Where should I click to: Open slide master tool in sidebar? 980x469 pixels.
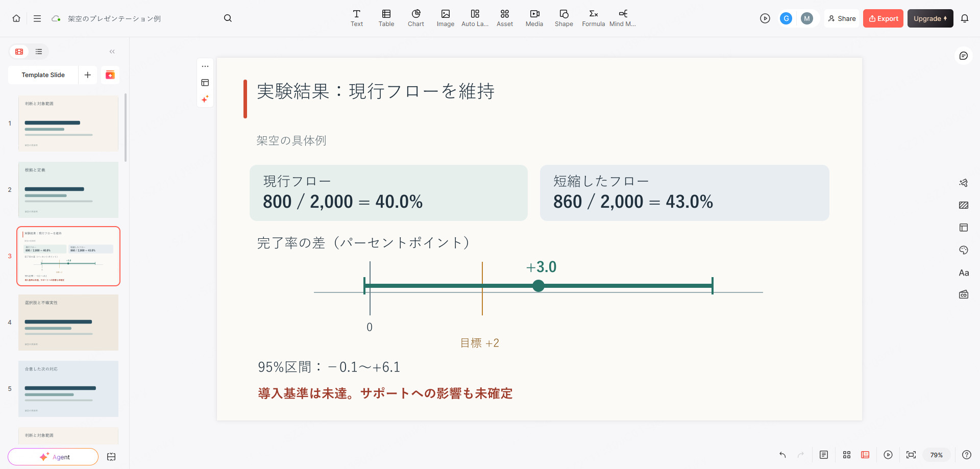coord(964,294)
